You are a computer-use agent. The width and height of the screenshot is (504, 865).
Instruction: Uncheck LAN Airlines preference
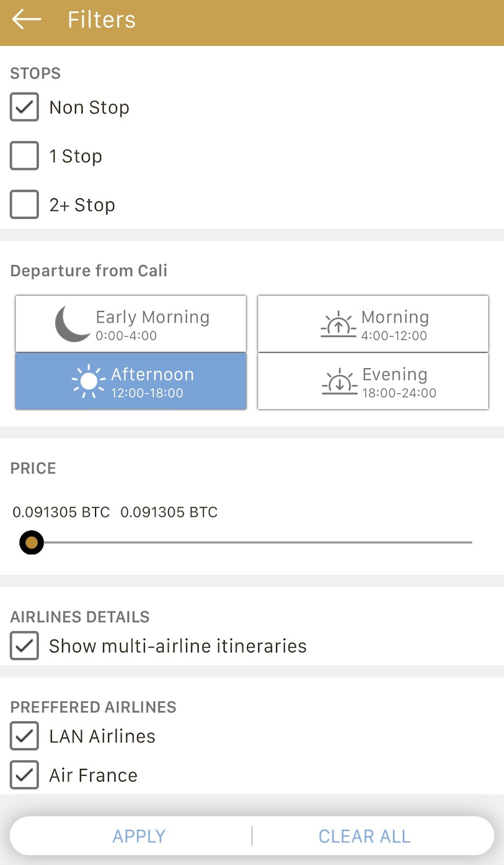click(24, 736)
